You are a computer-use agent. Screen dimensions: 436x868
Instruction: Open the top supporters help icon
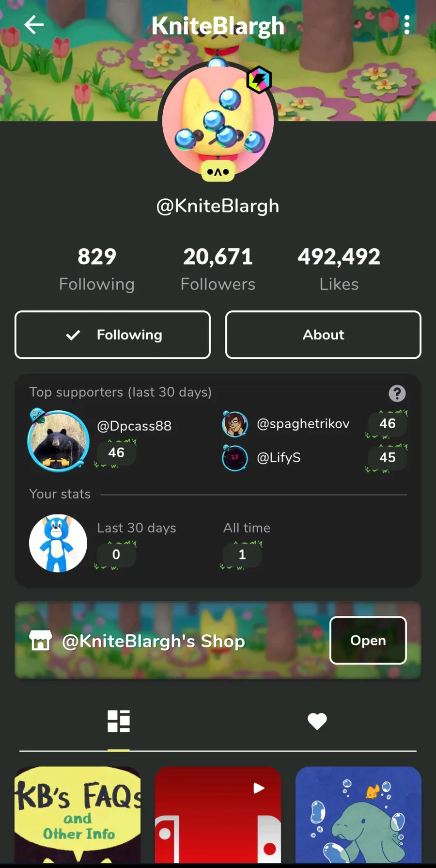(397, 393)
